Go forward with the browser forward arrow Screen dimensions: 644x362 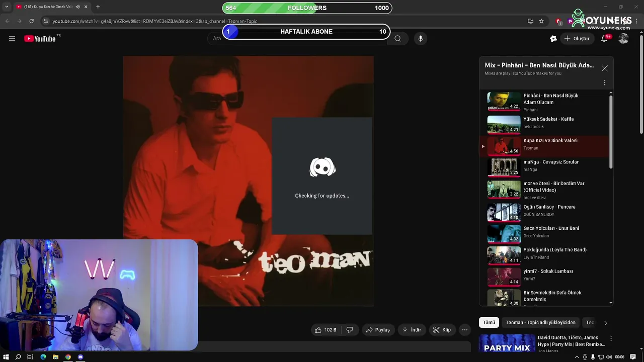[x=19, y=21]
